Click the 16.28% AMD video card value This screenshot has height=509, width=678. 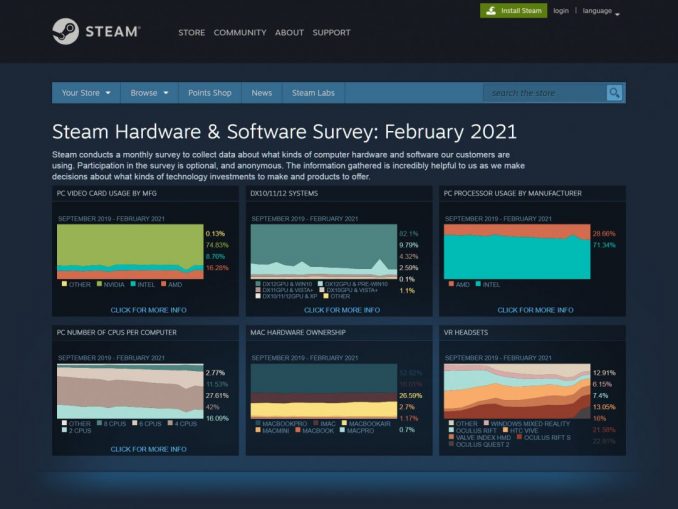(x=217, y=268)
